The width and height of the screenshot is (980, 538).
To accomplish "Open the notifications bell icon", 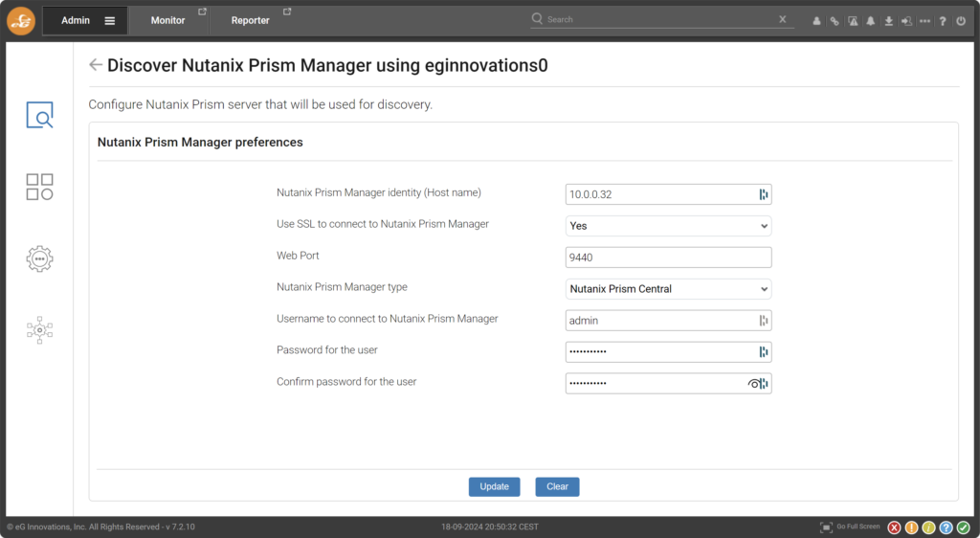I will [871, 21].
